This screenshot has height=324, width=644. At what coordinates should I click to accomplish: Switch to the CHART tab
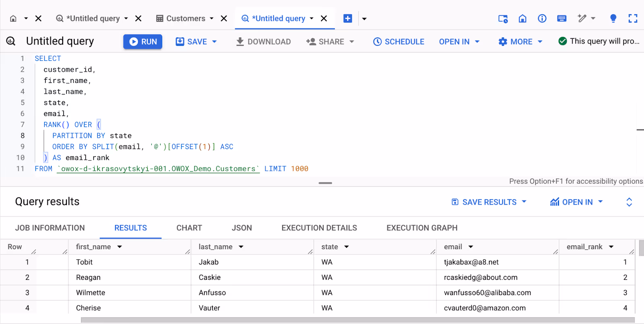point(189,228)
